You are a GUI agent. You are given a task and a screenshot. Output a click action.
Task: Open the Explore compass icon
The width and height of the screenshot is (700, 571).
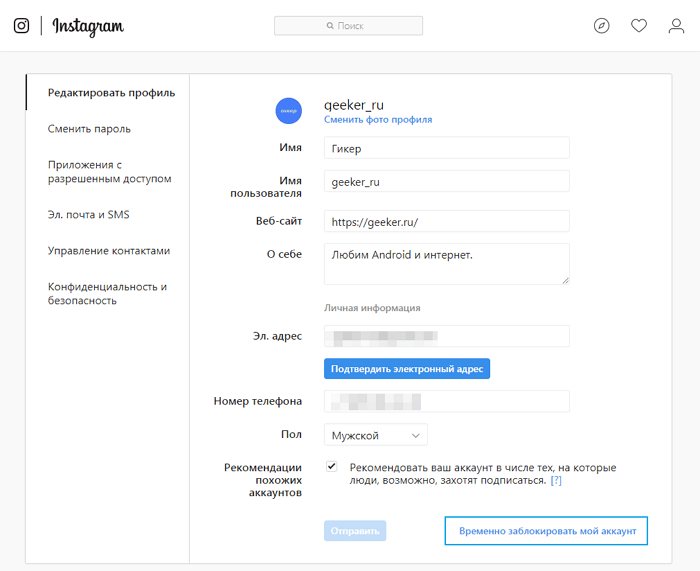pyautogui.click(x=601, y=26)
